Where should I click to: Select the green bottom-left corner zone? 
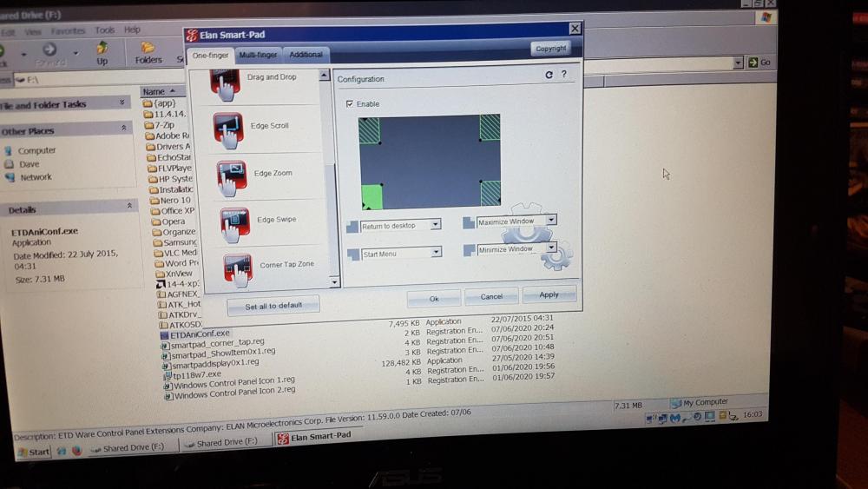pos(372,196)
